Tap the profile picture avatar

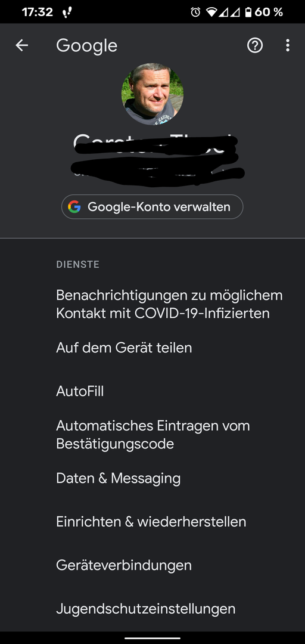click(152, 94)
